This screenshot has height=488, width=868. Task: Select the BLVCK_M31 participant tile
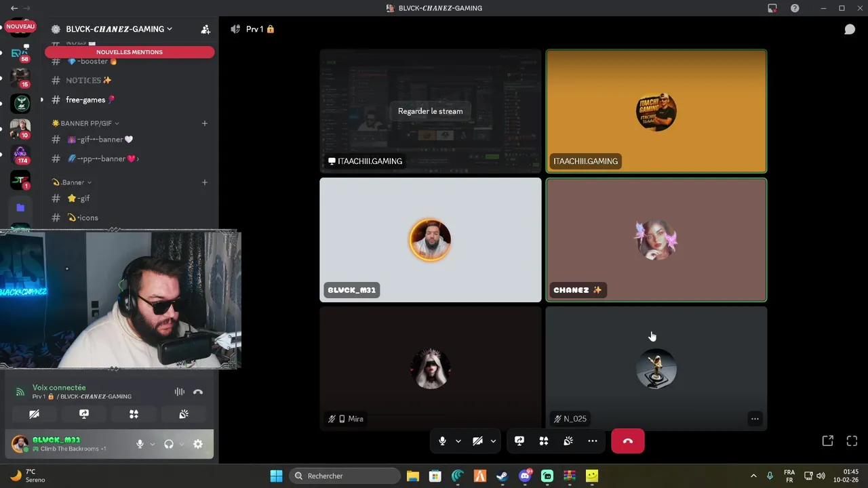tap(431, 240)
